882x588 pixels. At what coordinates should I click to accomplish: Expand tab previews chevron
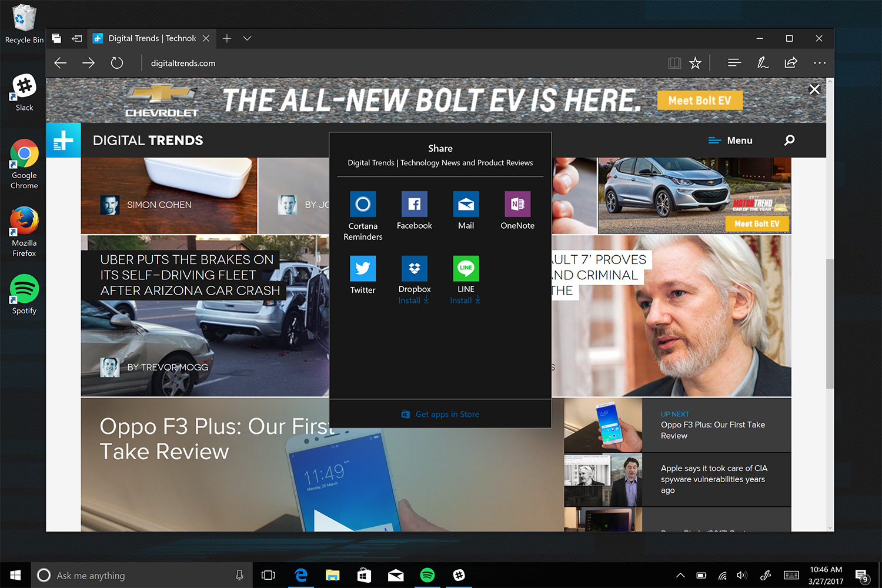247,38
